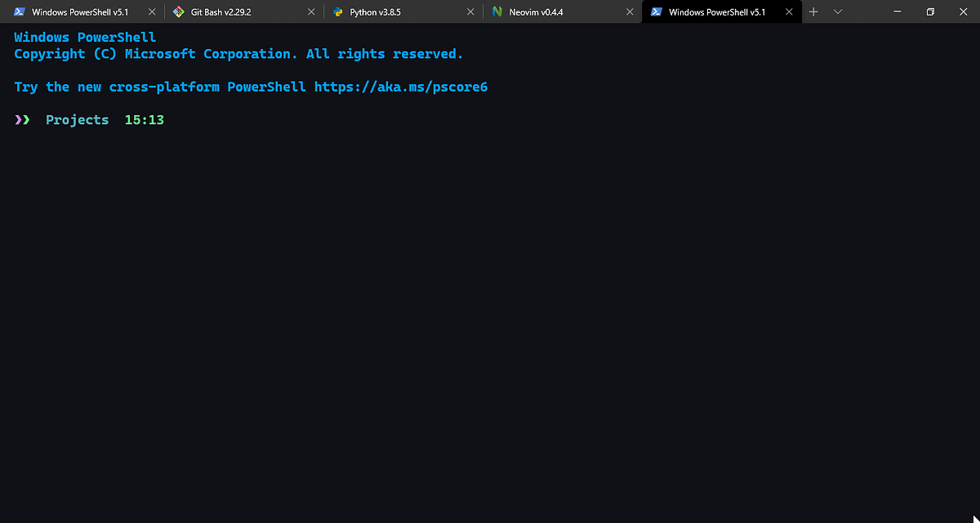Click the Python logo icon on the Python tab
This screenshot has height=523, width=980.
tap(339, 11)
